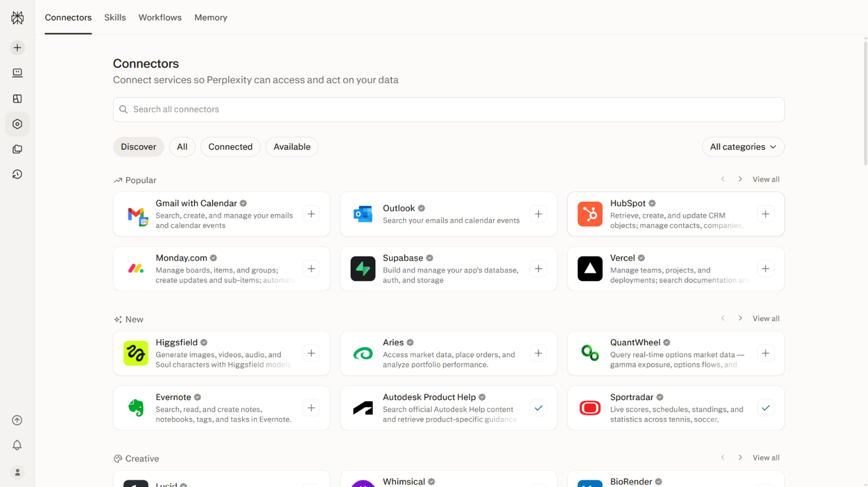View all Popular connectors
868x487 pixels.
[766, 180]
